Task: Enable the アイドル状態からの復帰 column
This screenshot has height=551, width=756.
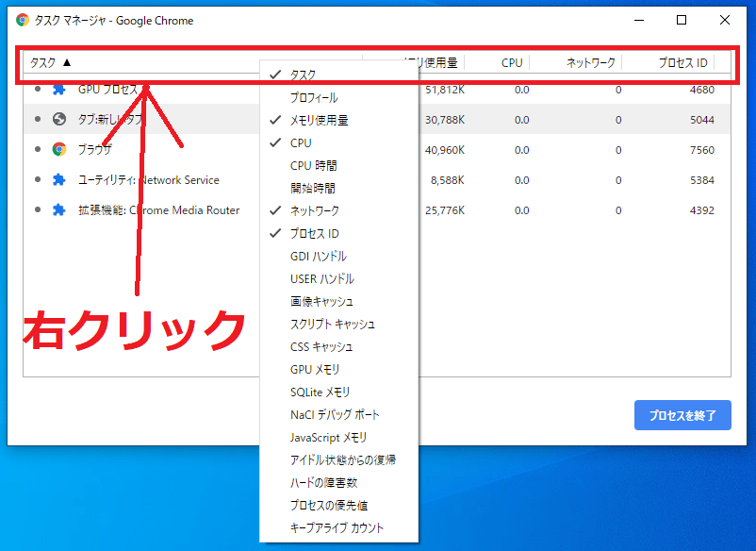Action: [339, 459]
